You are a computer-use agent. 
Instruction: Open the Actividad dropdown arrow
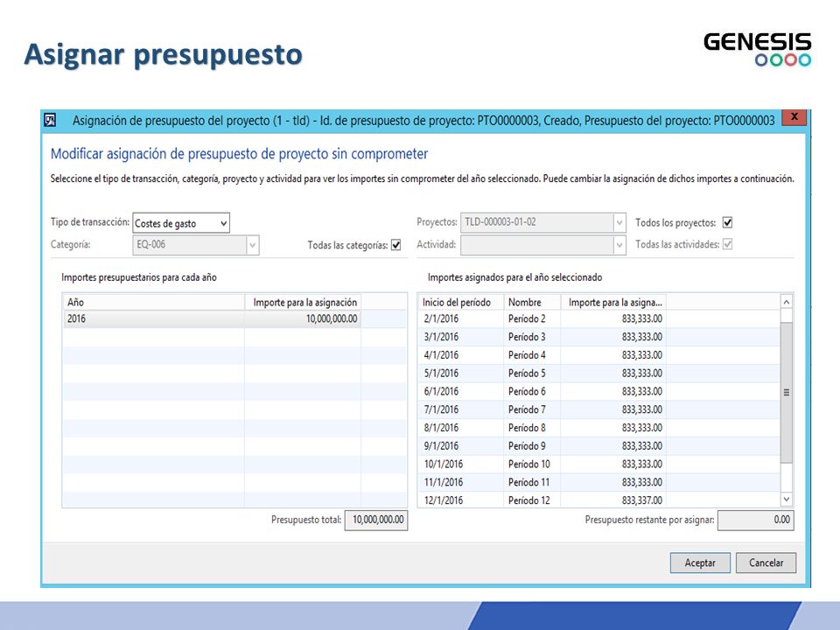point(619,245)
